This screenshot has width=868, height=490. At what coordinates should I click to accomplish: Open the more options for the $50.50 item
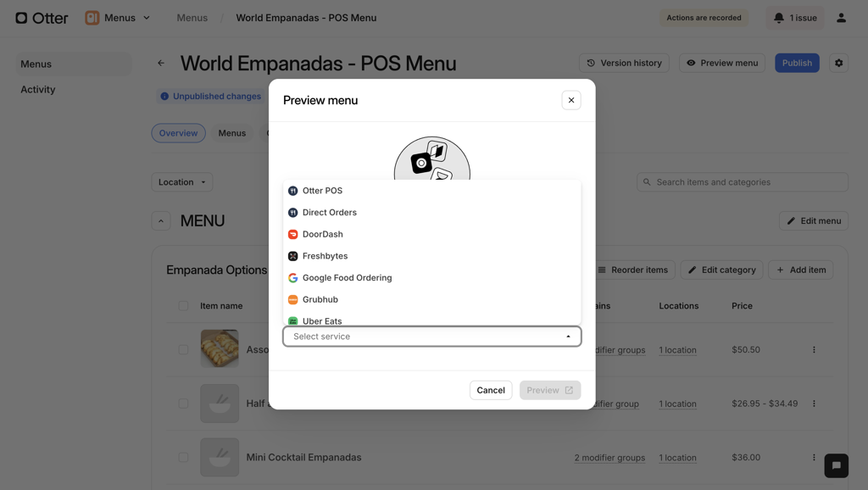pos(814,350)
